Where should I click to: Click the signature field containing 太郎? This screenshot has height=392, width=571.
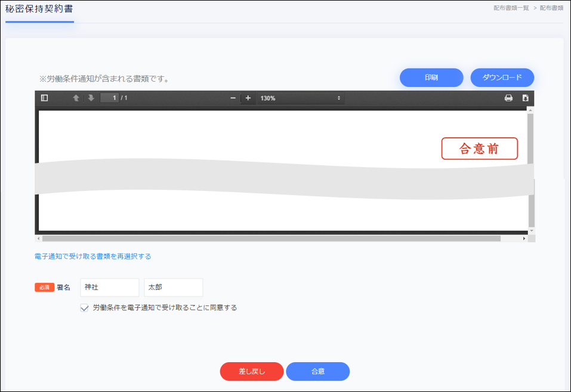(x=174, y=288)
